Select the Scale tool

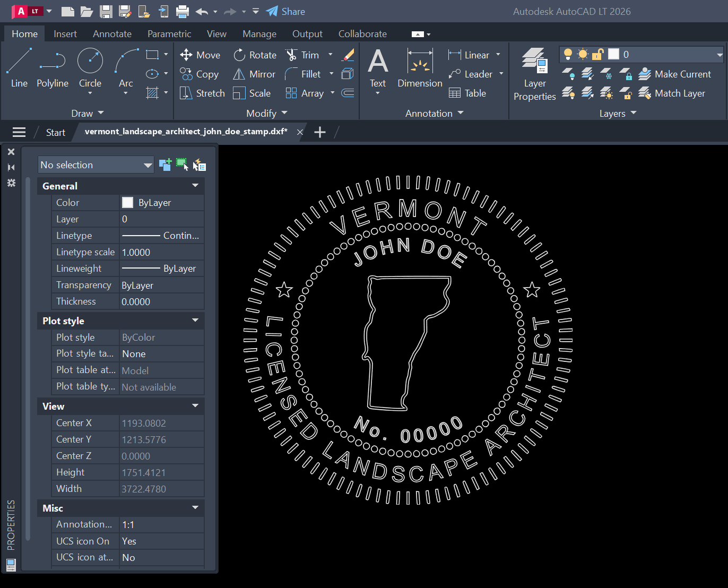pyautogui.click(x=252, y=93)
